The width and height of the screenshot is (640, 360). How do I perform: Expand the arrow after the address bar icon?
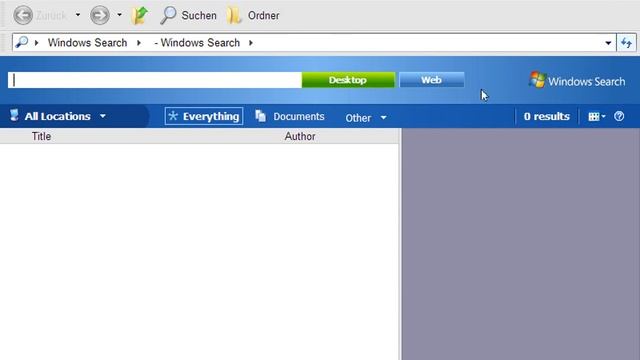(x=37, y=42)
